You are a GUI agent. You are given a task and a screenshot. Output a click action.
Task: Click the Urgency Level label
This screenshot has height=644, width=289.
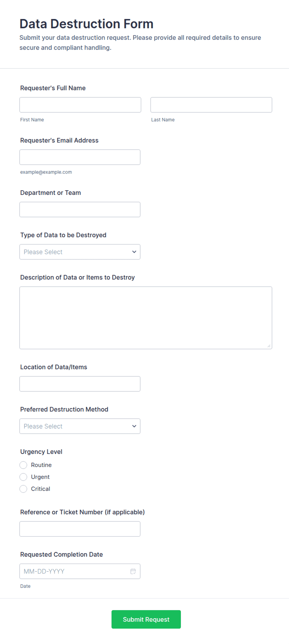pos(41,452)
